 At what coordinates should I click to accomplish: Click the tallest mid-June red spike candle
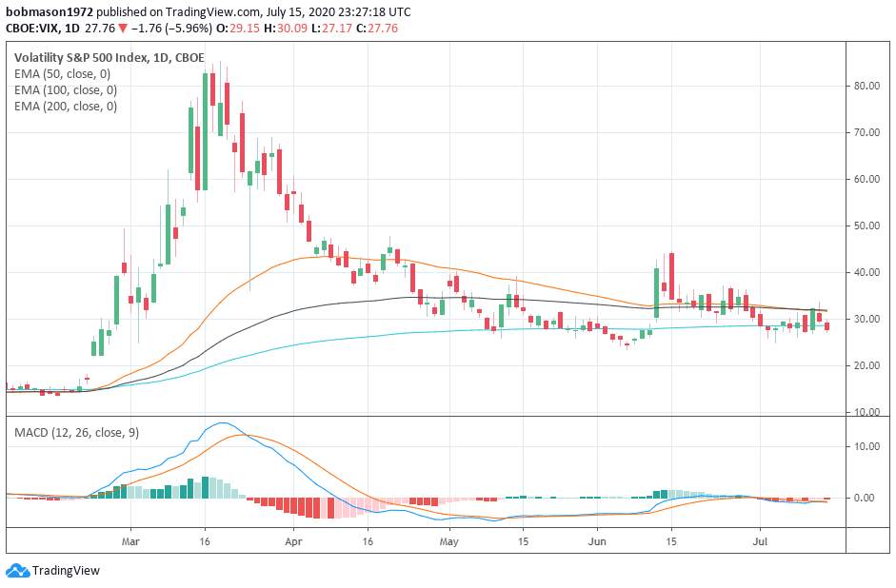[671, 276]
